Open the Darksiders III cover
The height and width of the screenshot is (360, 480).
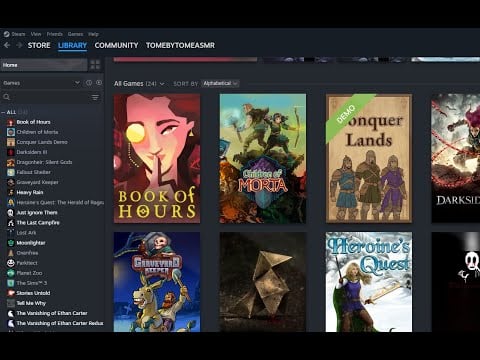coord(456,158)
